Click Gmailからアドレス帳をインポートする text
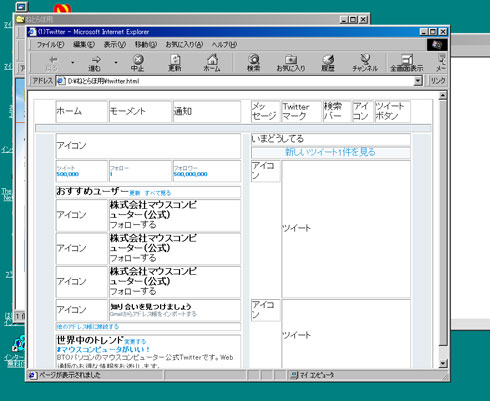Viewport: 490px width, 401px height. (153, 314)
